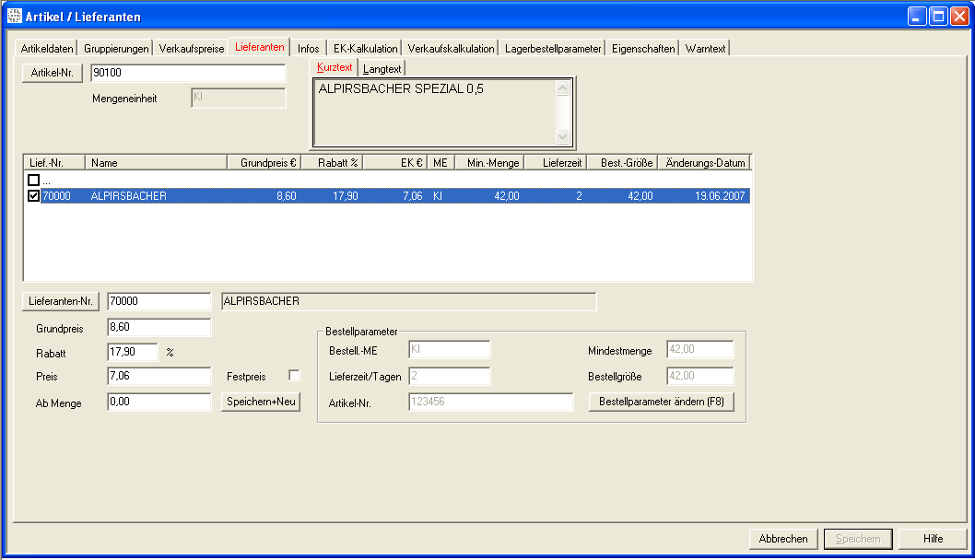Sort list by Änderungs-Datum column header
The image size is (975, 560).
point(705,163)
